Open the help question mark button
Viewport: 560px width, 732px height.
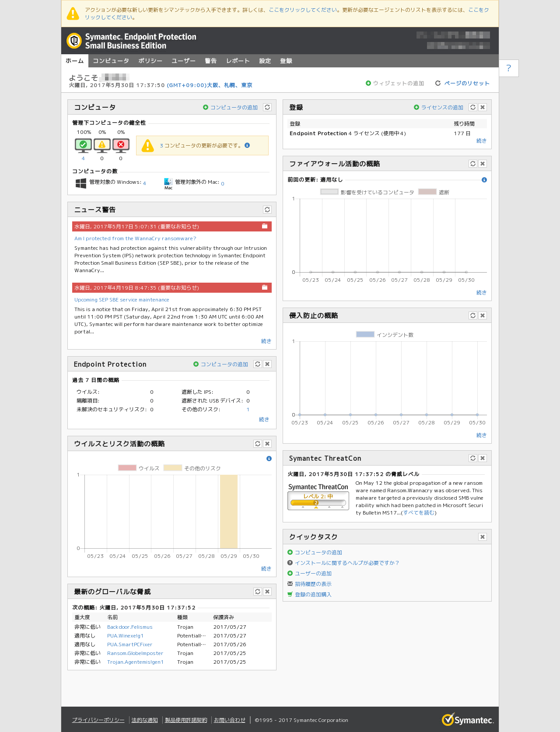coord(508,68)
